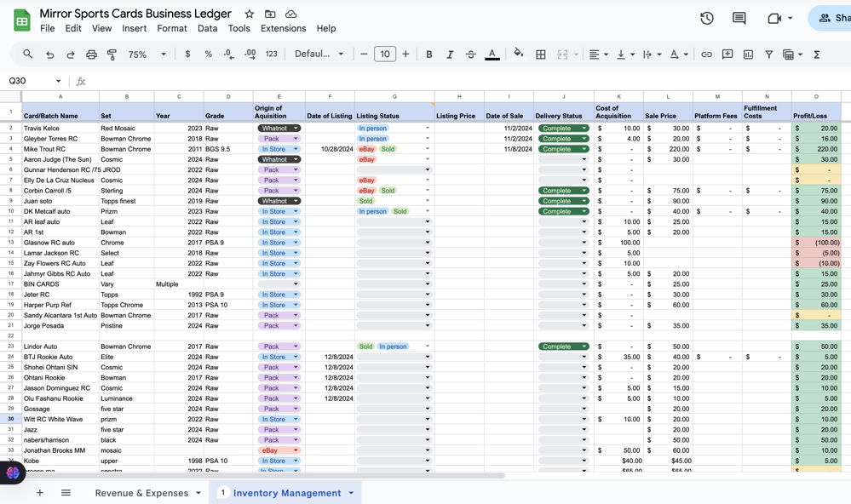Open the Extensions menu

[x=284, y=28]
